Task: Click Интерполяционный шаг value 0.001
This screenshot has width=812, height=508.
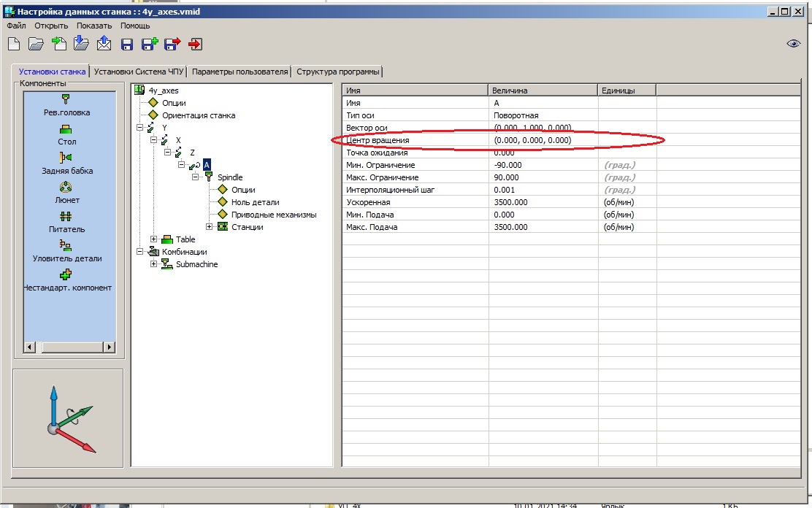Action: click(x=543, y=190)
